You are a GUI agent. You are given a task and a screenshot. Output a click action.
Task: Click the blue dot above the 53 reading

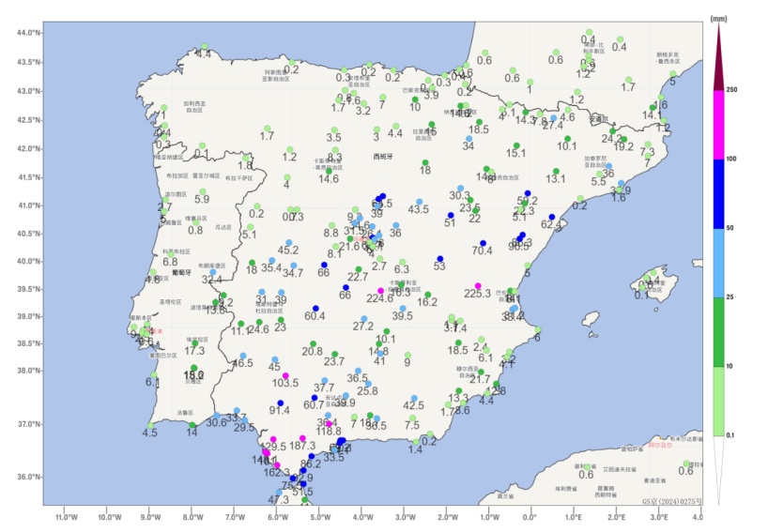point(439,259)
